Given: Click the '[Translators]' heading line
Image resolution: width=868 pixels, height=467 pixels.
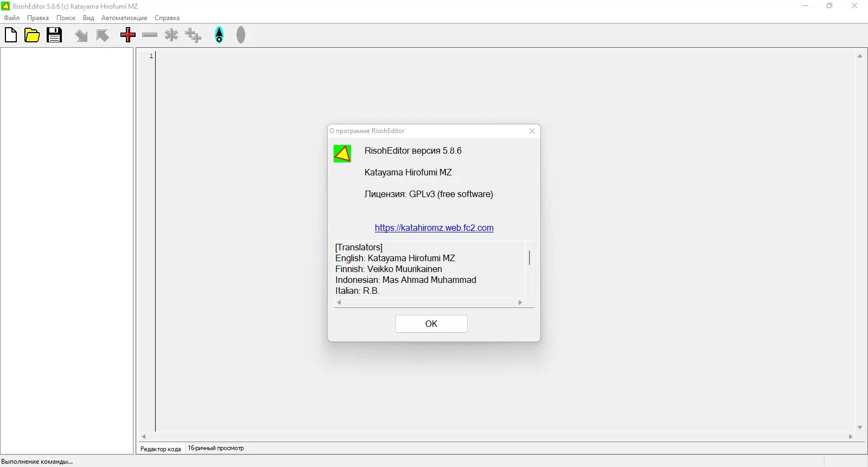Looking at the screenshot, I should click(x=359, y=247).
